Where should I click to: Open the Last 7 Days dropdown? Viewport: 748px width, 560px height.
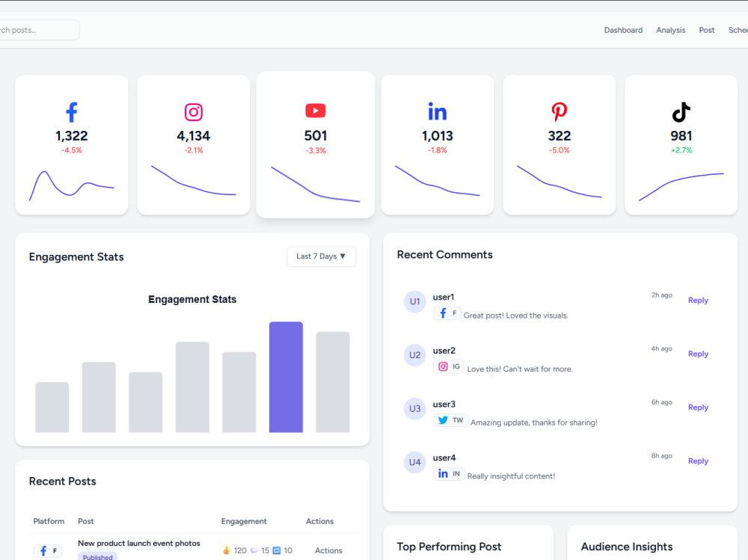pos(321,256)
